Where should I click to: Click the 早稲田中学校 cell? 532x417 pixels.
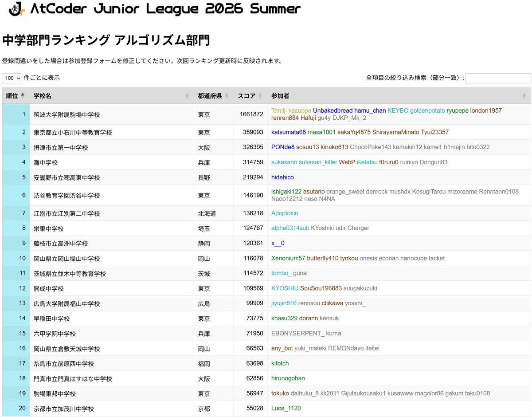(x=112, y=319)
